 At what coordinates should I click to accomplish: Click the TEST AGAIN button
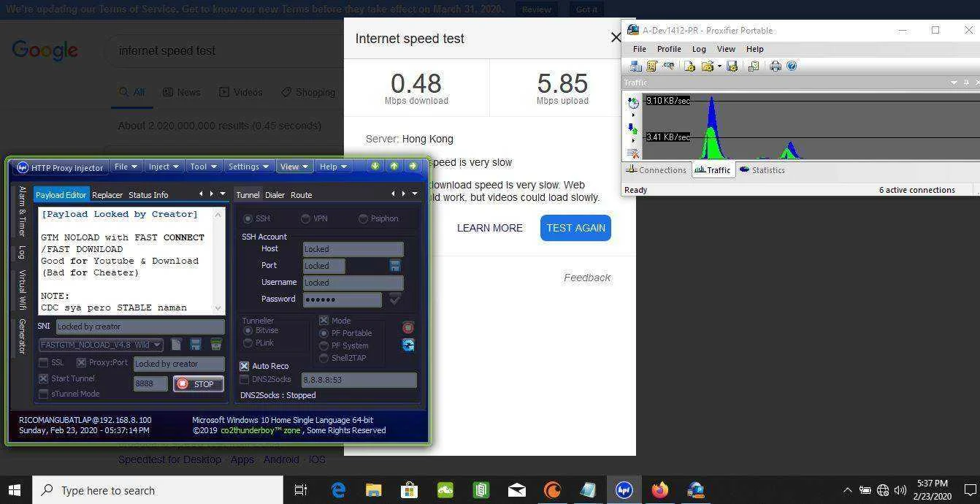575,228
